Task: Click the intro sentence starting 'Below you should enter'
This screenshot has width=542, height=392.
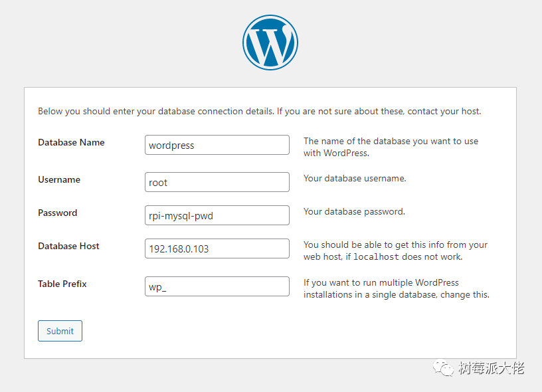Action: tap(260, 112)
